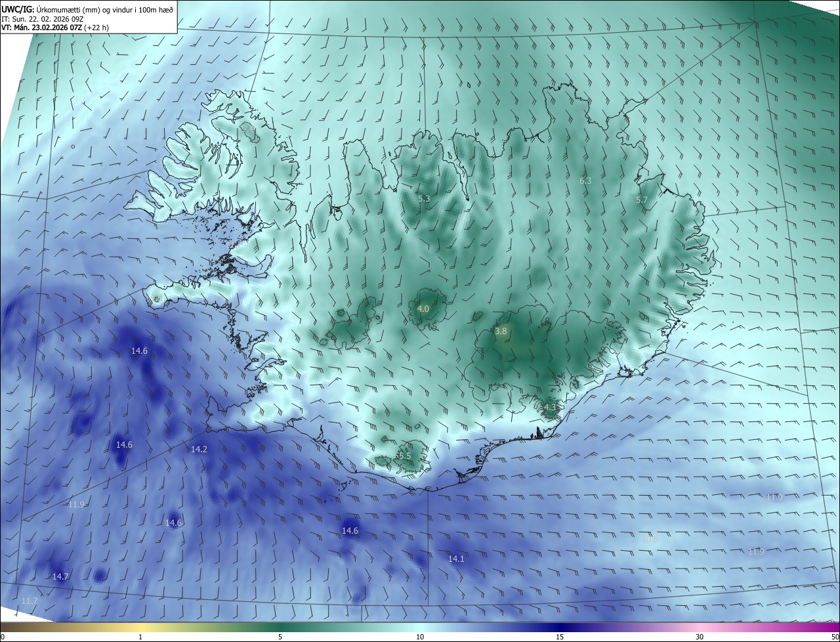Click the 1 tick on the color scale
840x642 pixels.
click(140, 637)
